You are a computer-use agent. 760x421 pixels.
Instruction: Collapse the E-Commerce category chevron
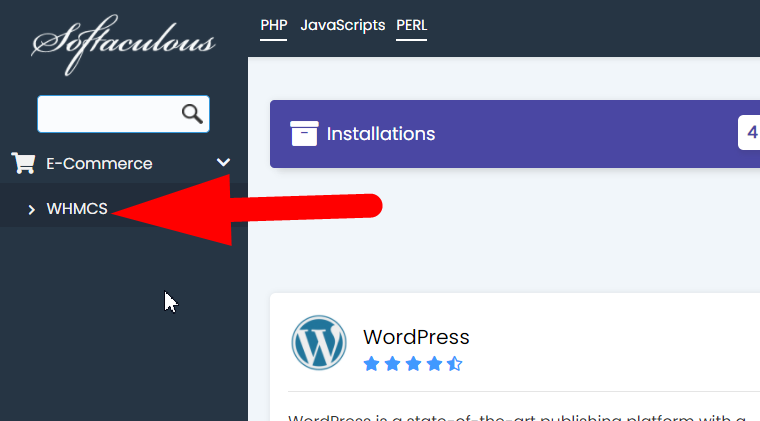tap(223, 162)
